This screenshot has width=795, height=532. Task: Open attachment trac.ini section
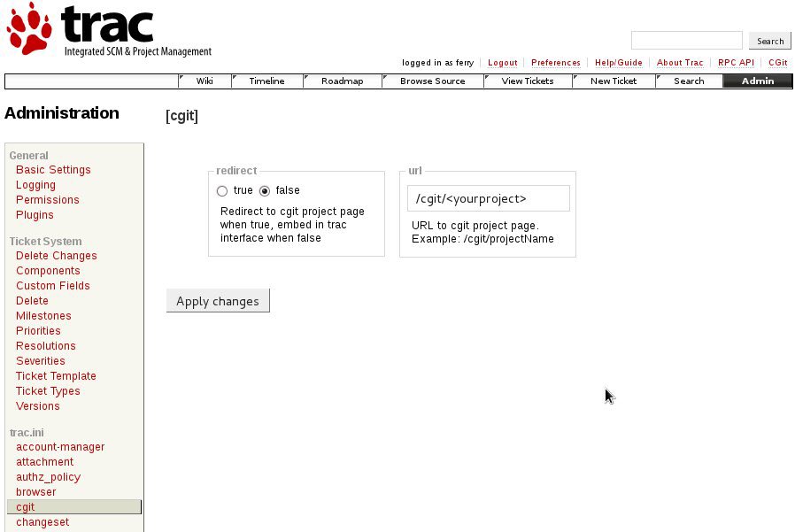[44, 462]
